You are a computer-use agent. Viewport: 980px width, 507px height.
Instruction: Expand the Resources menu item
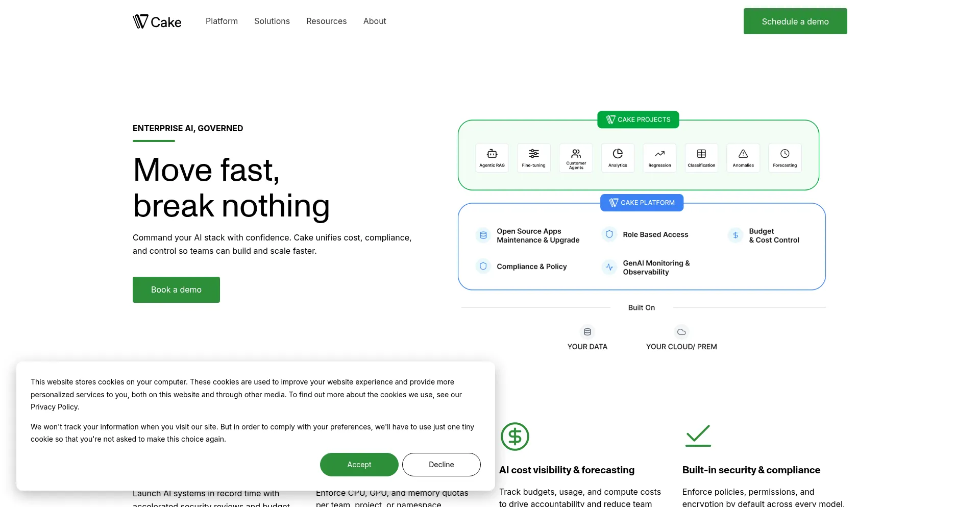point(326,21)
